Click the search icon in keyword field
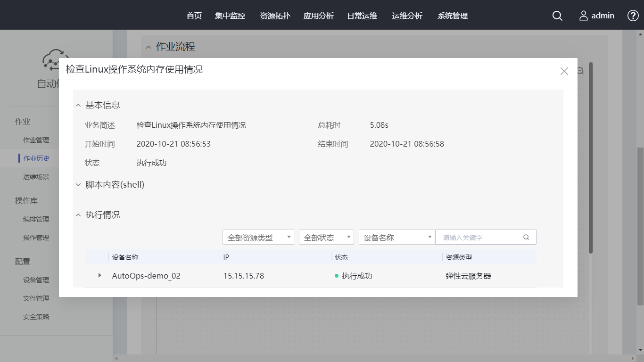 point(526,238)
